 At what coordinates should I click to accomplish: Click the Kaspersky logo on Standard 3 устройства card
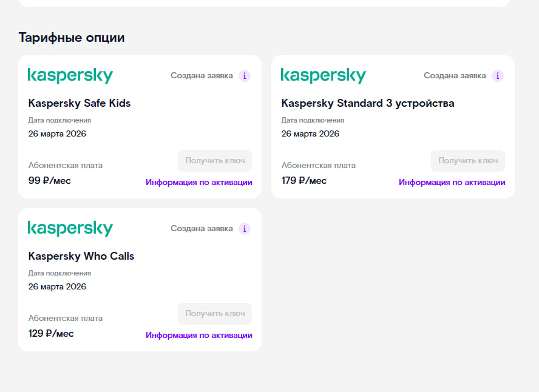tap(324, 76)
